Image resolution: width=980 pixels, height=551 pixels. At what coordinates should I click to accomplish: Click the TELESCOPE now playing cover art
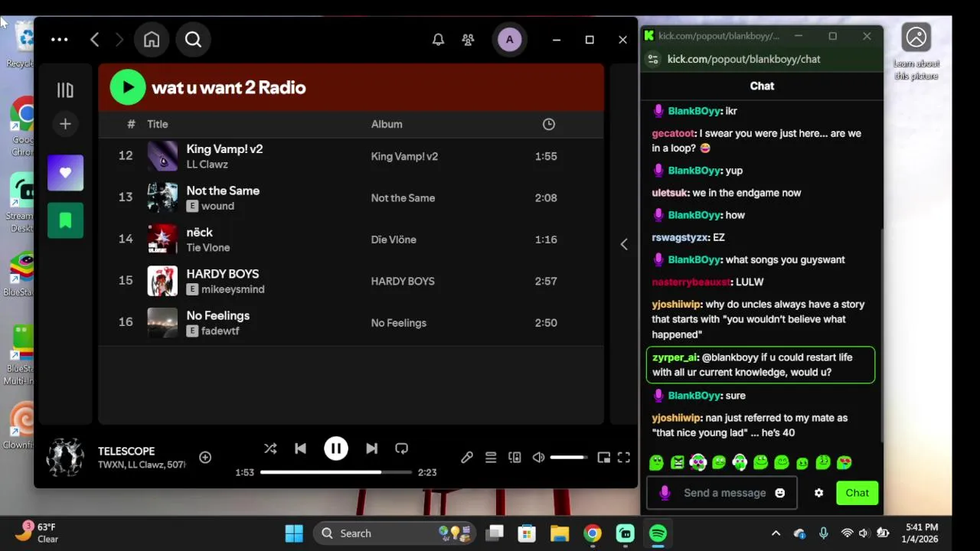pos(65,457)
